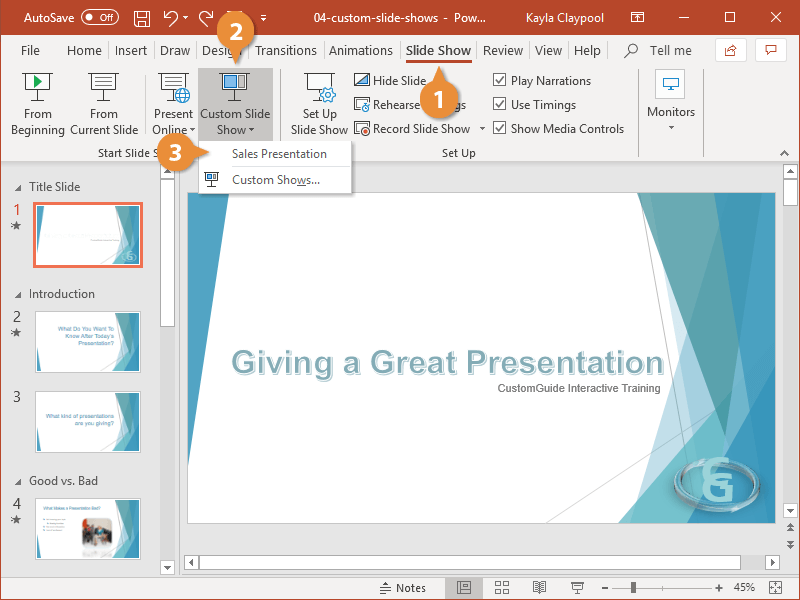Open Set Up Slide Show
The height and width of the screenshot is (600, 800).
pyautogui.click(x=318, y=100)
